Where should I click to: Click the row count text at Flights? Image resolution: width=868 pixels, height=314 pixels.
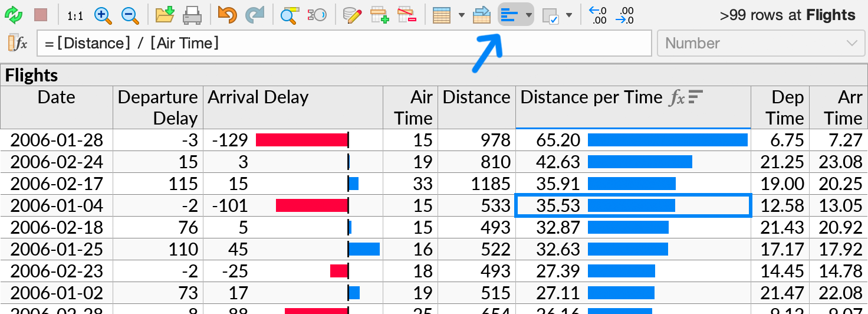pyautogui.click(x=787, y=15)
